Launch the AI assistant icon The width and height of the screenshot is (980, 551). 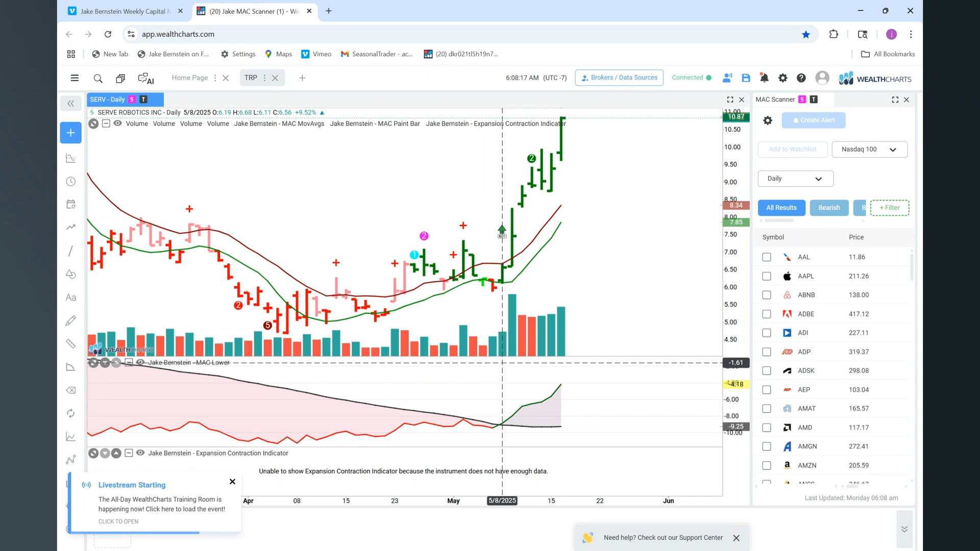(x=146, y=78)
